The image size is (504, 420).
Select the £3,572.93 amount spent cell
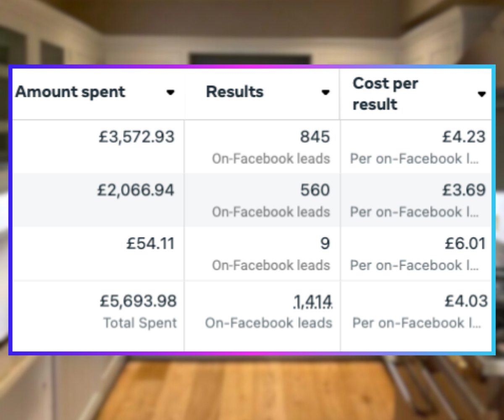pos(136,137)
